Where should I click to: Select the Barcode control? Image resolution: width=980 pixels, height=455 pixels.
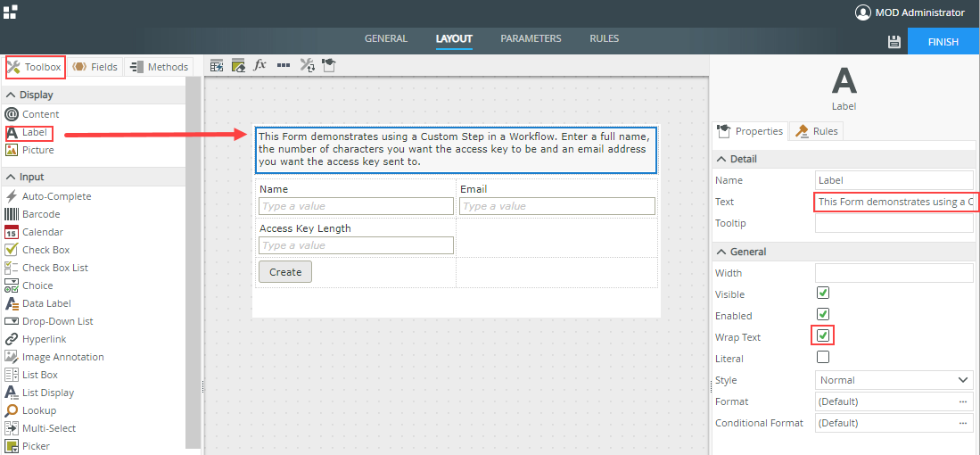[32, 214]
